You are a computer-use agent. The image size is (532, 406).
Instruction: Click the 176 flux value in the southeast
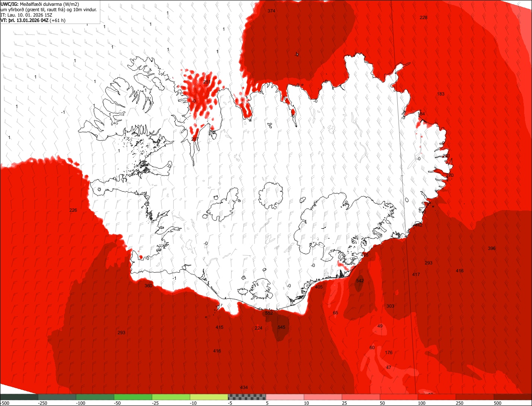point(389,352)
